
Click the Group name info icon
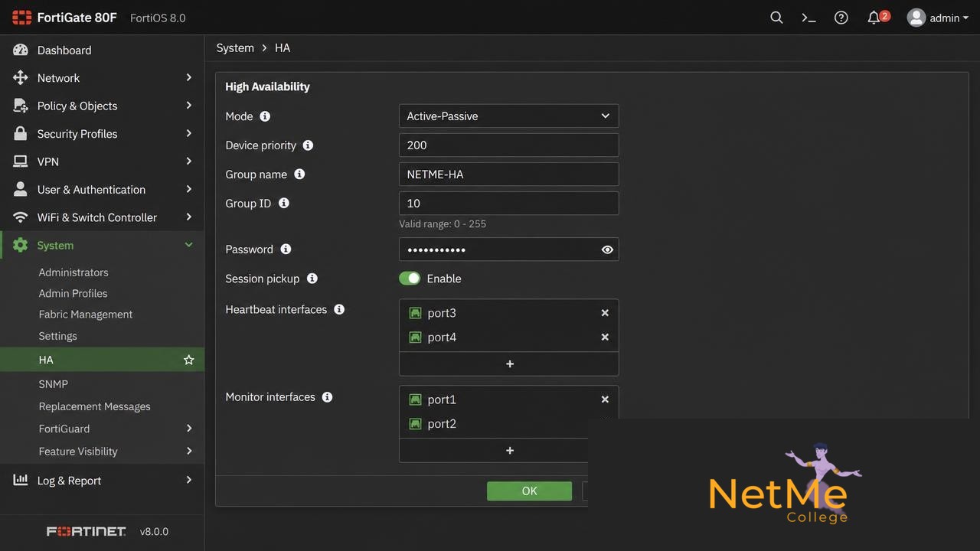(299, 174)
